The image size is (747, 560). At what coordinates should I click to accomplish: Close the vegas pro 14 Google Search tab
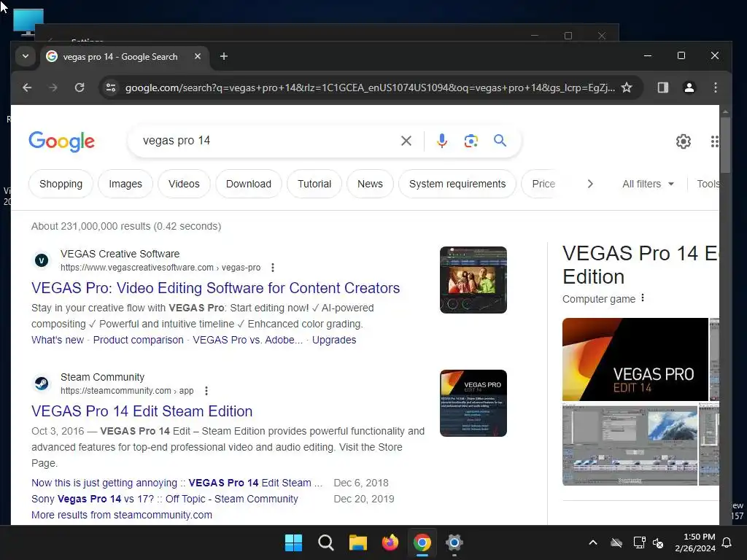pyautogui.click(x=197, y=56)
